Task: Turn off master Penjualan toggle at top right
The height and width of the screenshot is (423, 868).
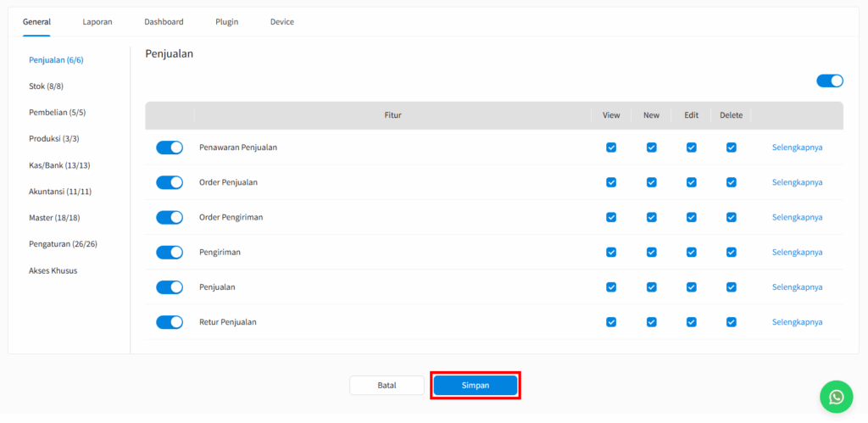Action: (x=829, y=81)
